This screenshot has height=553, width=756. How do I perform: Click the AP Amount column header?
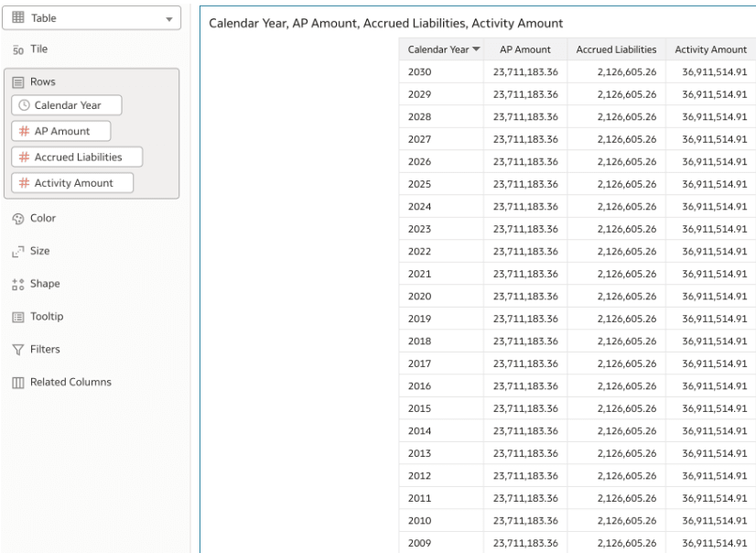point(525,49)
